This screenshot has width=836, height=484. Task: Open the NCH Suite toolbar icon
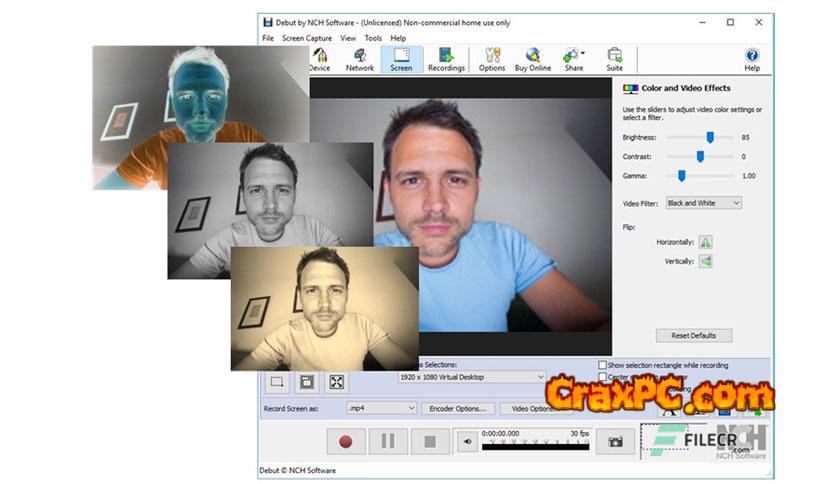pyautogui.click(x=614, y=60)
